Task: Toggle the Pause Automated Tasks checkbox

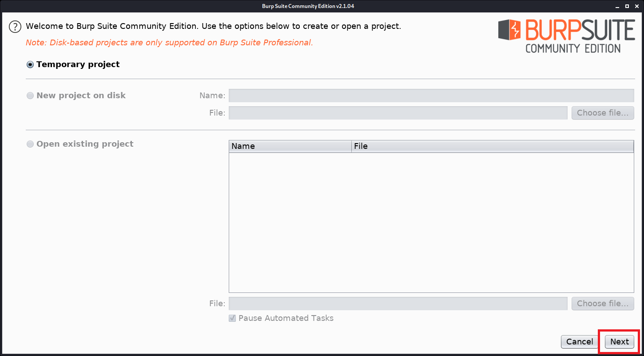Action: tap(232, 318)
